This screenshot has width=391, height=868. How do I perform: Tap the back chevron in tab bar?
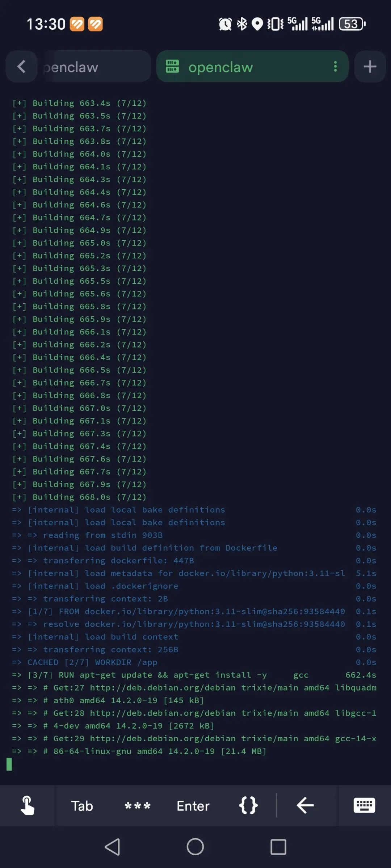(21, 67)
